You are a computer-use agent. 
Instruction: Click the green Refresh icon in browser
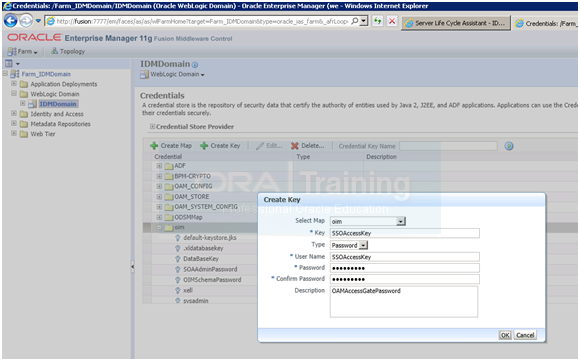[377, 21]
